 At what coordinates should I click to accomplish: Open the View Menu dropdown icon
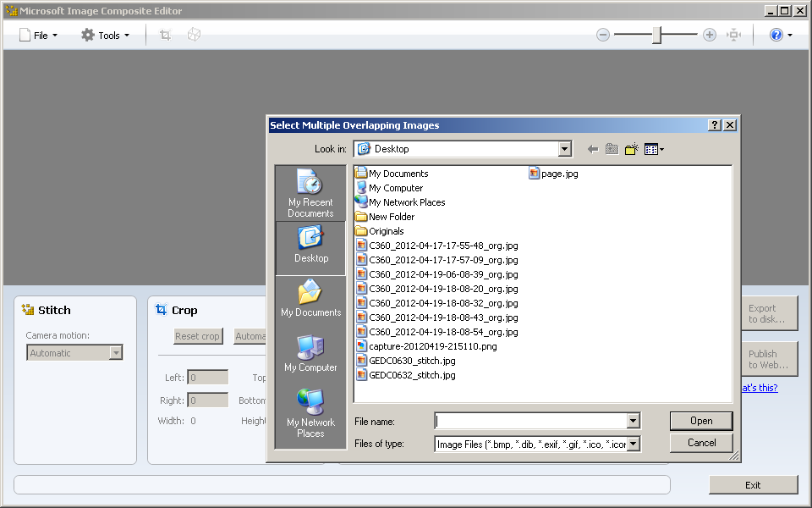[x=654, y=149]
